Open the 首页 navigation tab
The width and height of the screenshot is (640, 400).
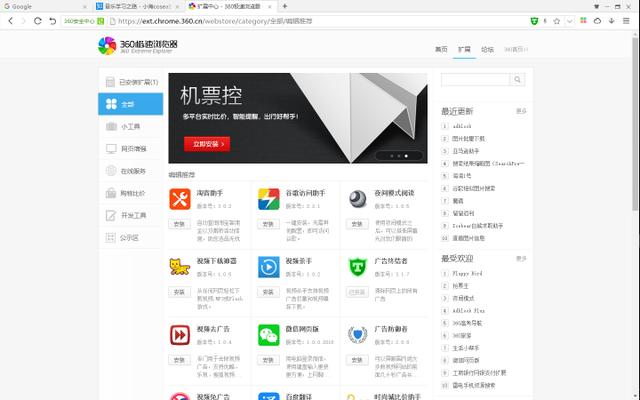tap(441, 49)
